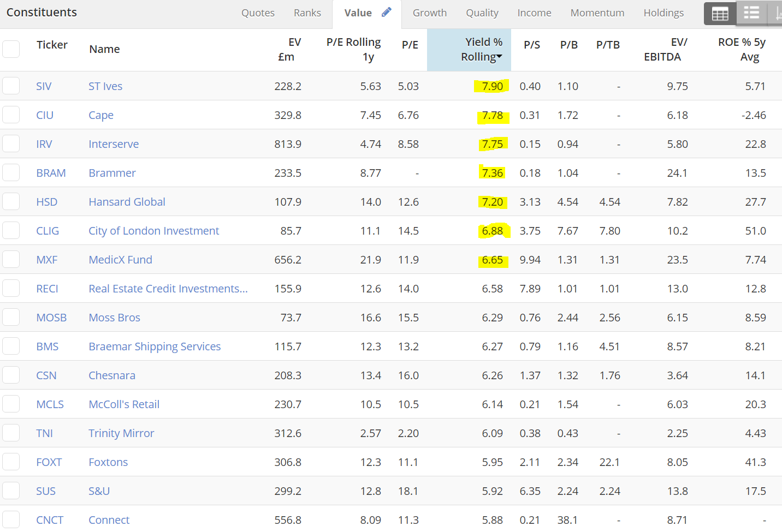Open MedicX Fund link
The height and width of the screenshot is (532, 782).
point(120,260)
